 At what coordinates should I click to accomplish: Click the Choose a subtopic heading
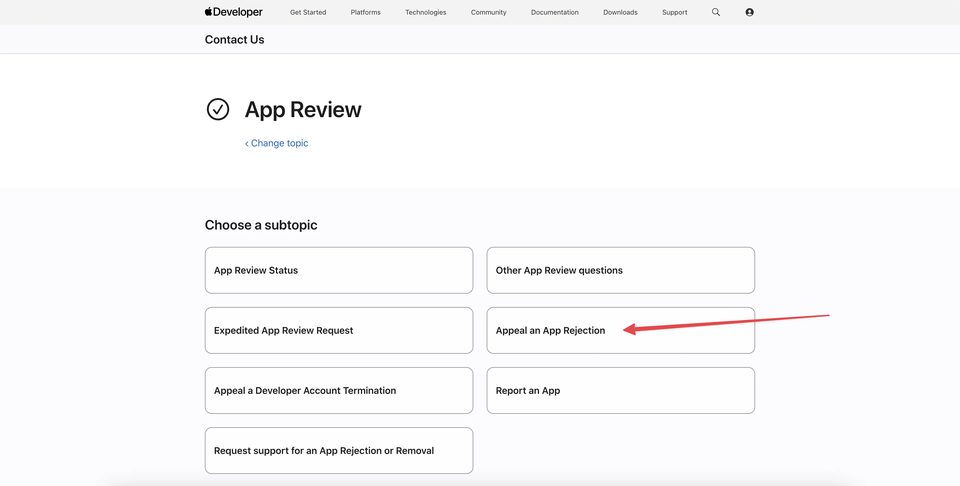tap(261, 225)
